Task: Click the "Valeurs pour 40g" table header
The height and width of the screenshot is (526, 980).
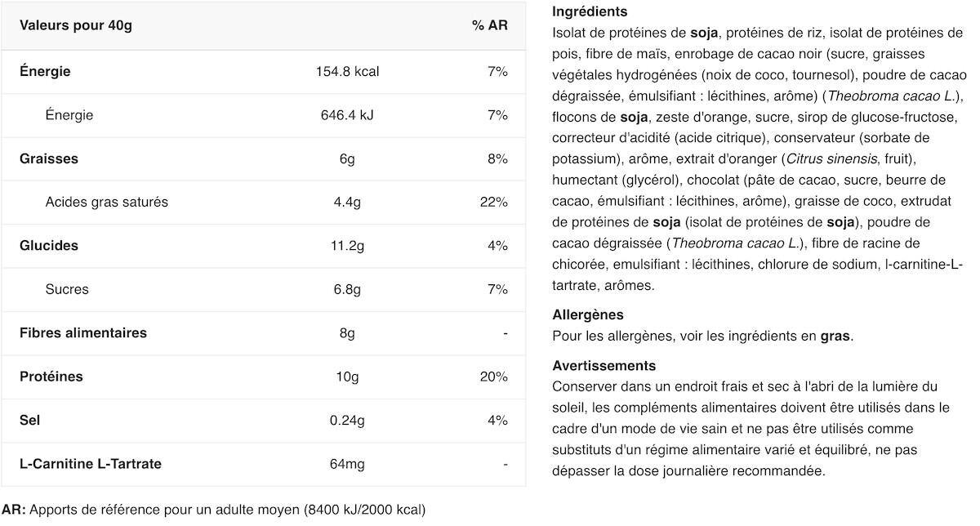Action: point(76,25)
